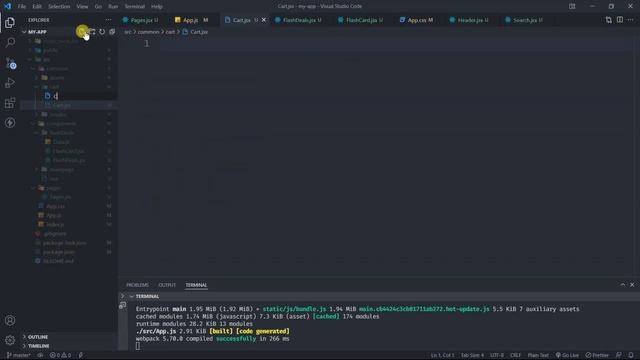Image resolution: width=640 pixels, height=360 pixels.
Task: Switch to the OUTPUT panel tab
Action: [x=167, y=285]
